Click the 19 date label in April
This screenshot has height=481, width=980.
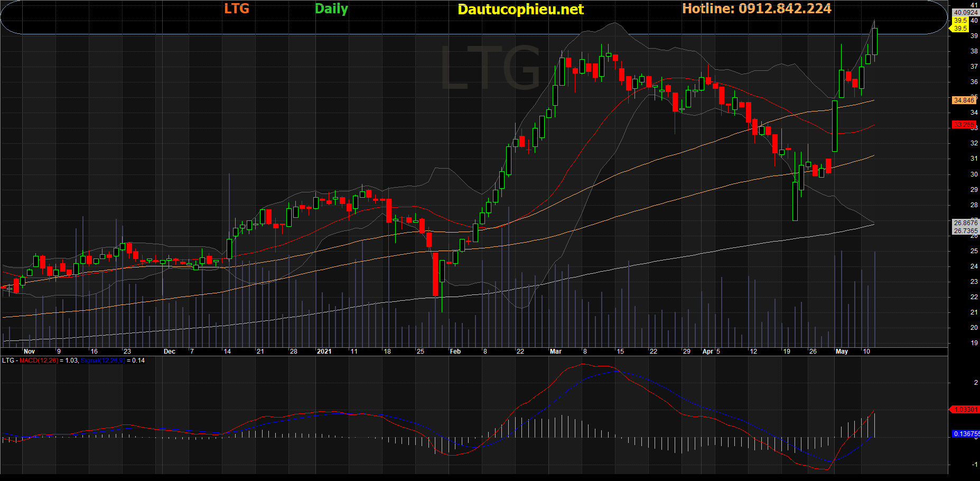coord(787,351)
